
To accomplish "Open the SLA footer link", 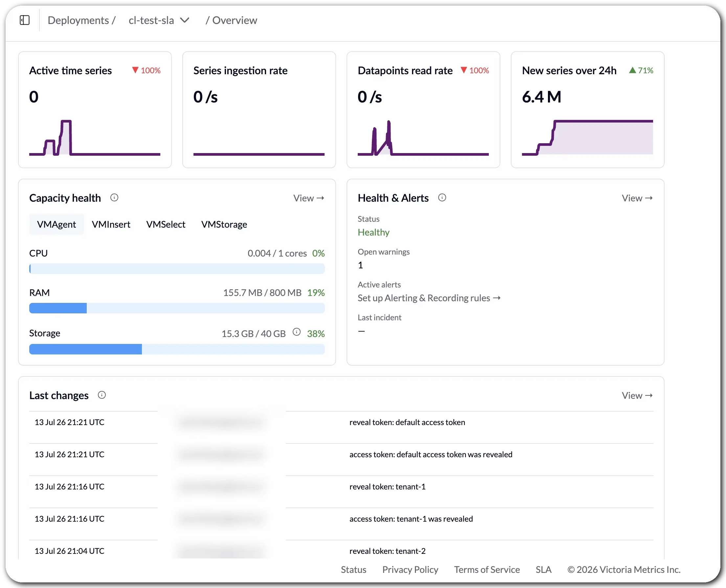I will click(543, 570).
